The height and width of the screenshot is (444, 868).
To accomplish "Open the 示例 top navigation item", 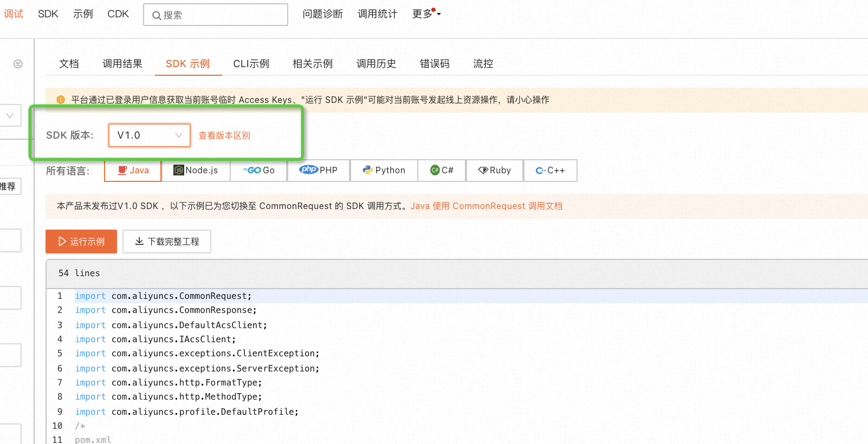I will pyautogui.click(x=83, y=14).
